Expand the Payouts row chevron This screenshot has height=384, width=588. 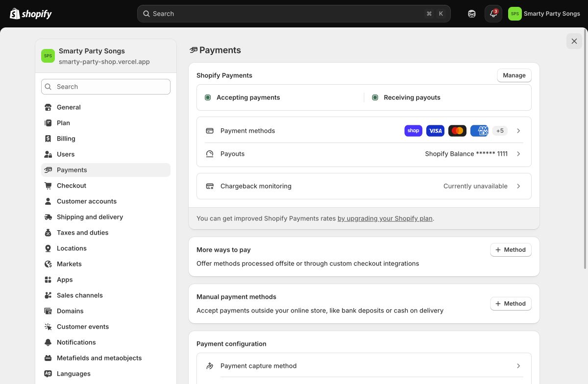[x=518, y=154]
